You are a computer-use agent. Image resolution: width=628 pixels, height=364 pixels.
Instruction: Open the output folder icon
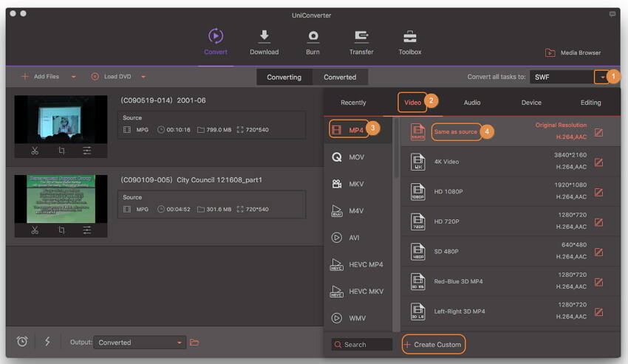click(x=194, y=343)
